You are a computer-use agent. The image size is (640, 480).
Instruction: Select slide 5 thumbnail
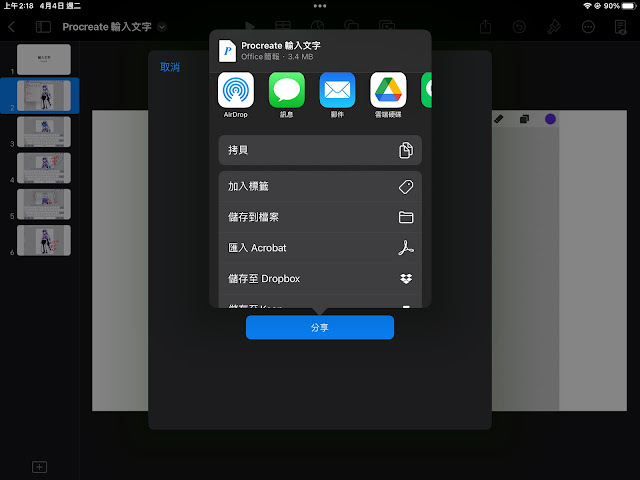[x=44, y=204]
